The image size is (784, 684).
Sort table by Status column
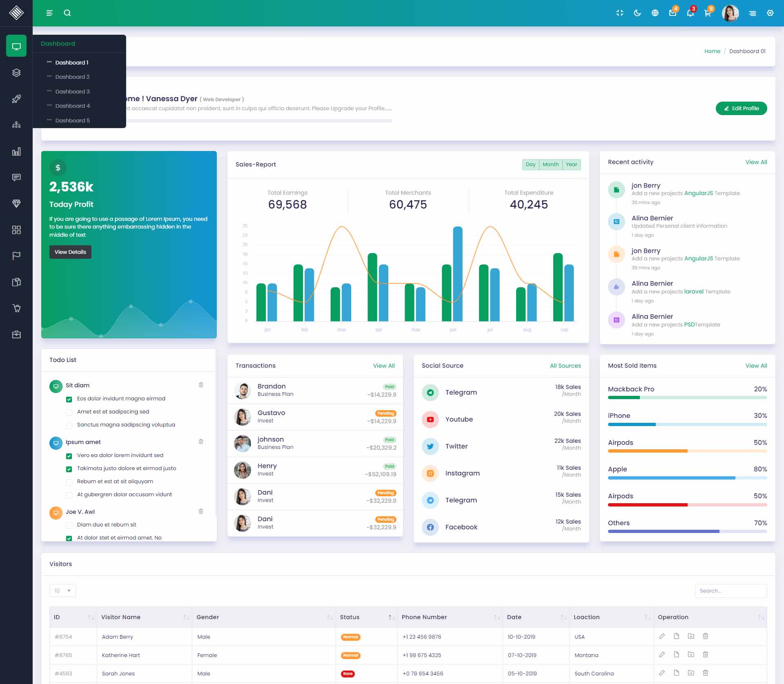[x=350, y=617]
